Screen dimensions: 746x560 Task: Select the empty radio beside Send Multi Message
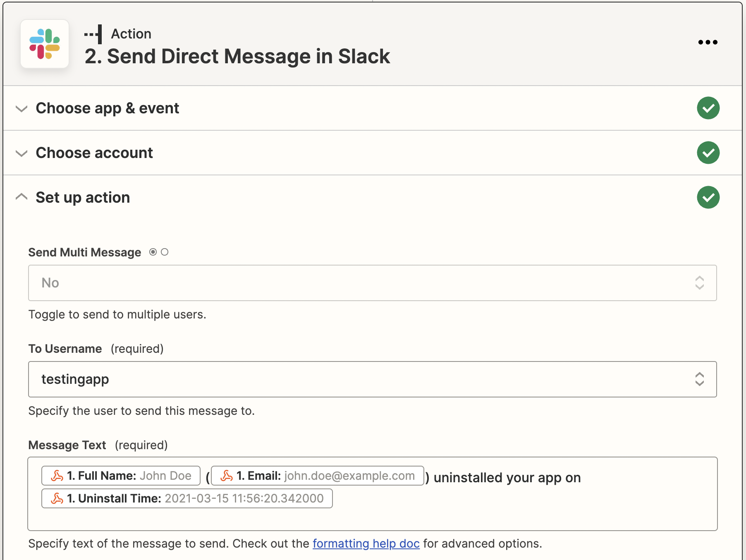[165, 252]
